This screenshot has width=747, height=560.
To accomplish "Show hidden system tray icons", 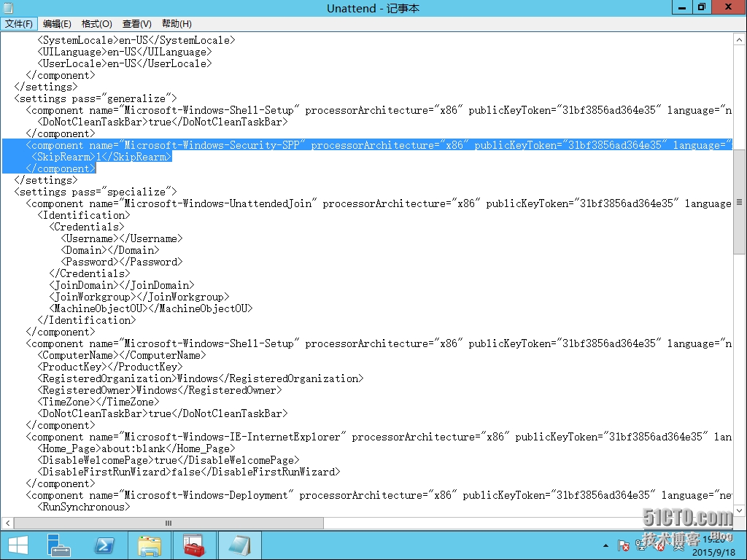I will [605, 545].
